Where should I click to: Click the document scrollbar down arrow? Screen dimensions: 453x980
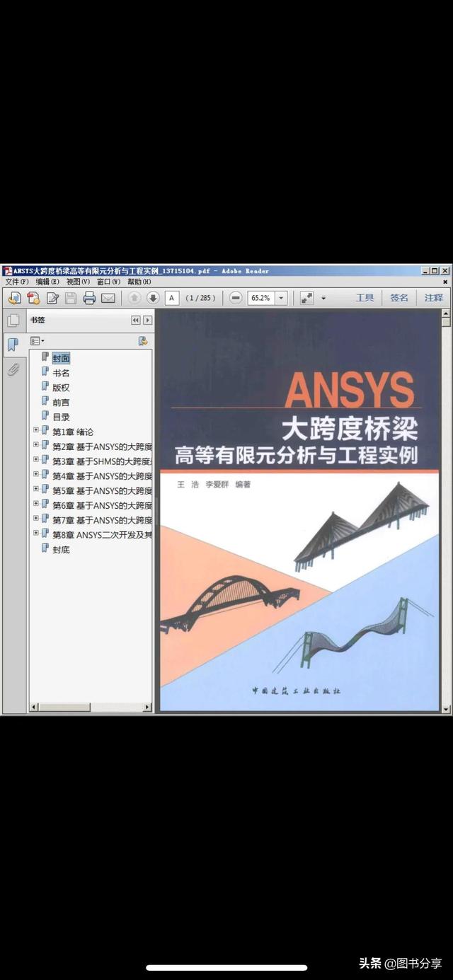point(446,708)
